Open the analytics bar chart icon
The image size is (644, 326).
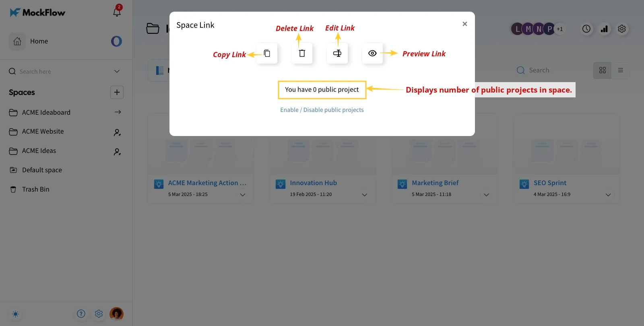pos(604,29)
